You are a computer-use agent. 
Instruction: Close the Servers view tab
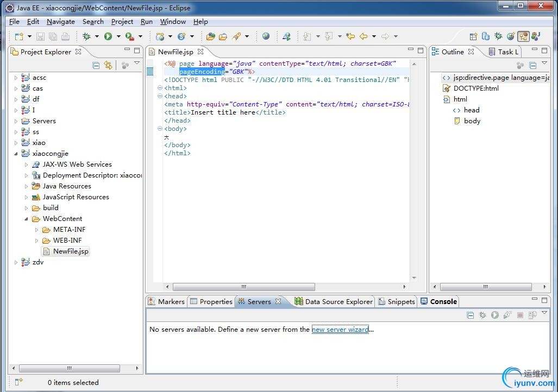(x=278, y=301)
